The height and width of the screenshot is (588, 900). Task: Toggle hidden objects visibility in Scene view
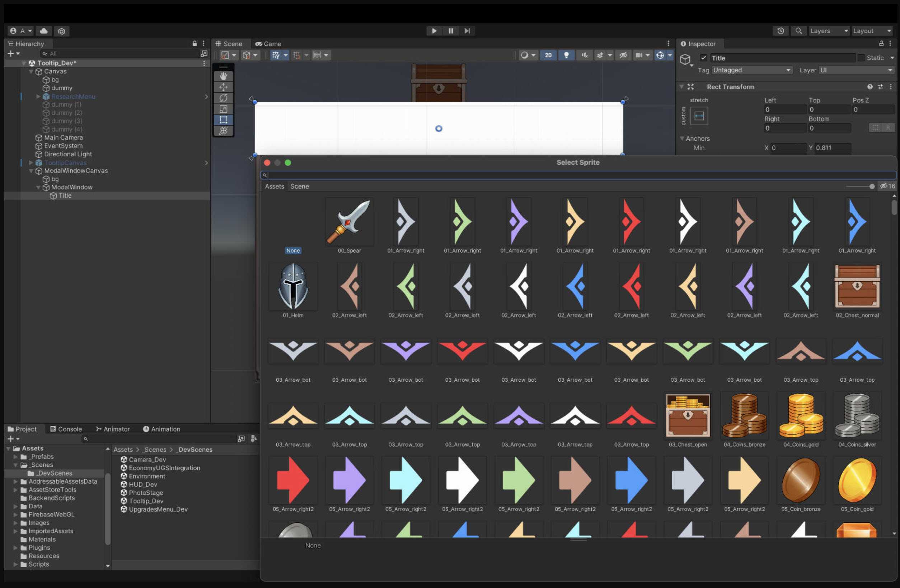[623, 55]
